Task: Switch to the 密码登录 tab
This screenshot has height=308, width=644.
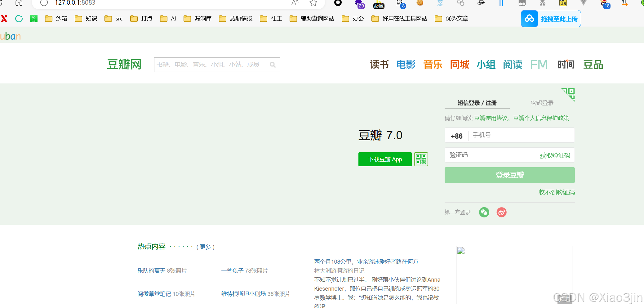Action: pos(542,103)
